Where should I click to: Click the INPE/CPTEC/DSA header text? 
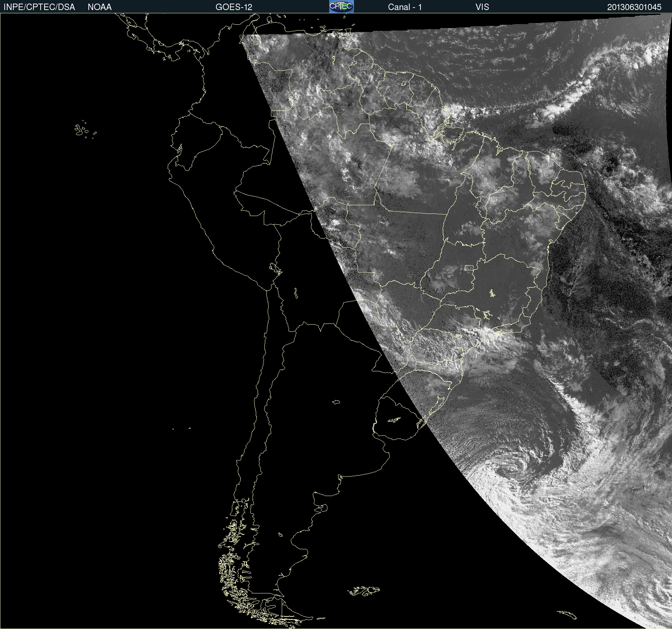[39, 7]
